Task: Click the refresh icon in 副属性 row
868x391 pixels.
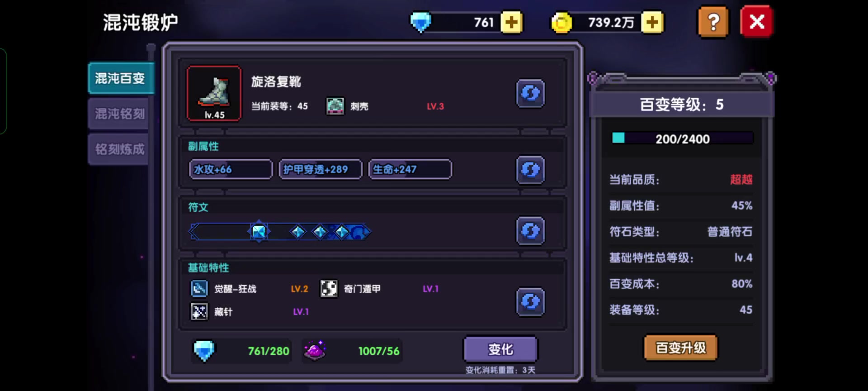Action: coord(530,170)
